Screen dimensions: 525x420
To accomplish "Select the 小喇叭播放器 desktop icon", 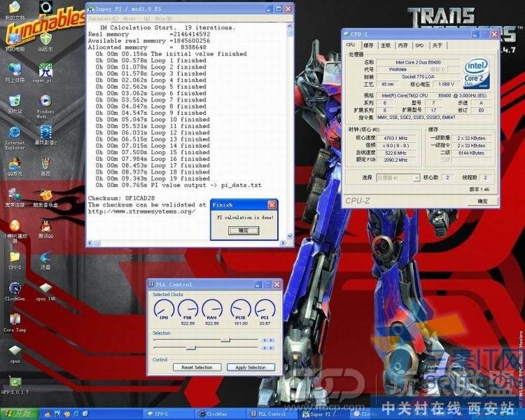I will coord(15,231).
